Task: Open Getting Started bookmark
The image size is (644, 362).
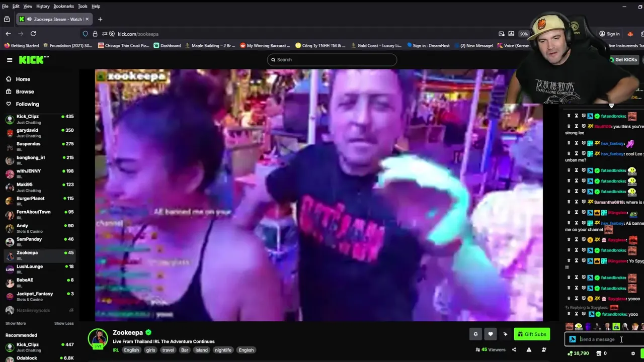Action: pyautogui.click(x=21, y=45)
